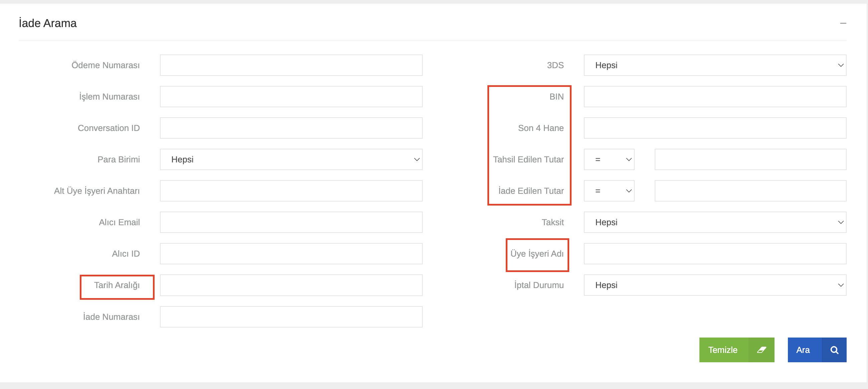Click the Tarih Aralığı date field
The image size is (868, 389).
click(x=291, y=285)
